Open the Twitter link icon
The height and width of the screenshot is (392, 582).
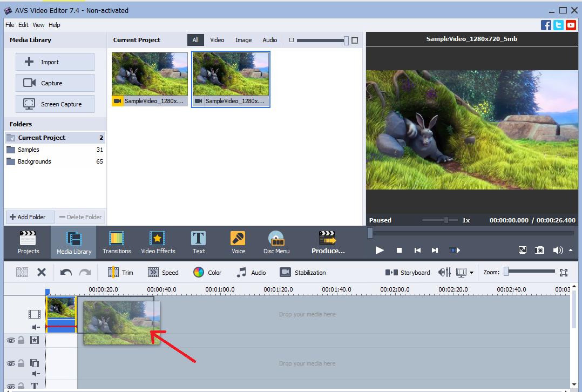click(x=558, y=25)
